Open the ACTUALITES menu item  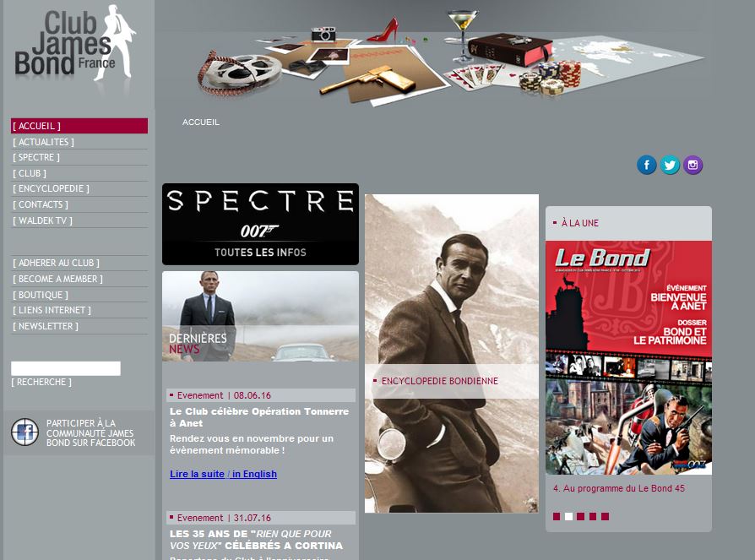click(x=43, y=142)
